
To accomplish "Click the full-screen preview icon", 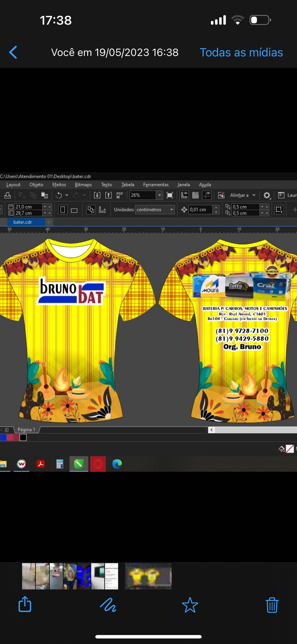I will [170, 195].
